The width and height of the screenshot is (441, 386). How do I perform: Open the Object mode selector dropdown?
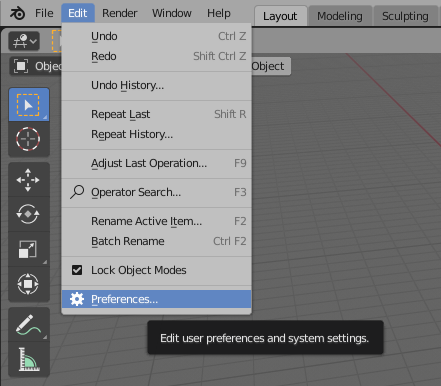[35, 66]
